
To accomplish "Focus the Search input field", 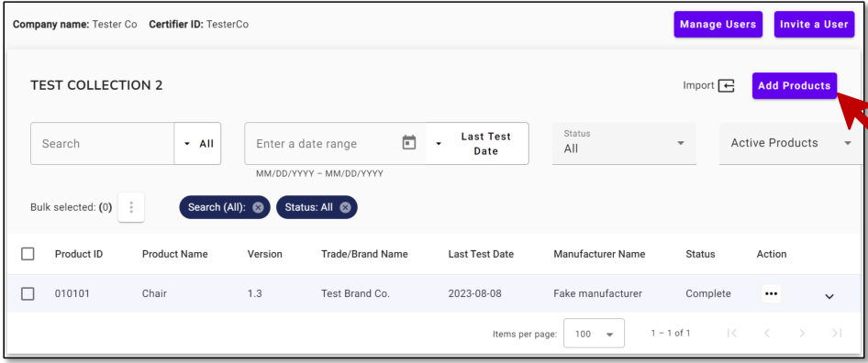I will click(x=103, y=143).
